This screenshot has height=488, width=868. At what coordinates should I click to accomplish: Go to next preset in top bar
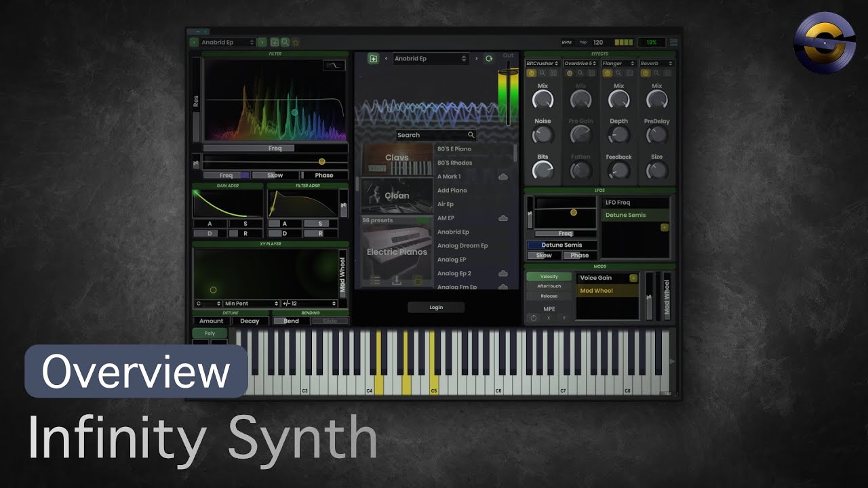tap(262, 42)
